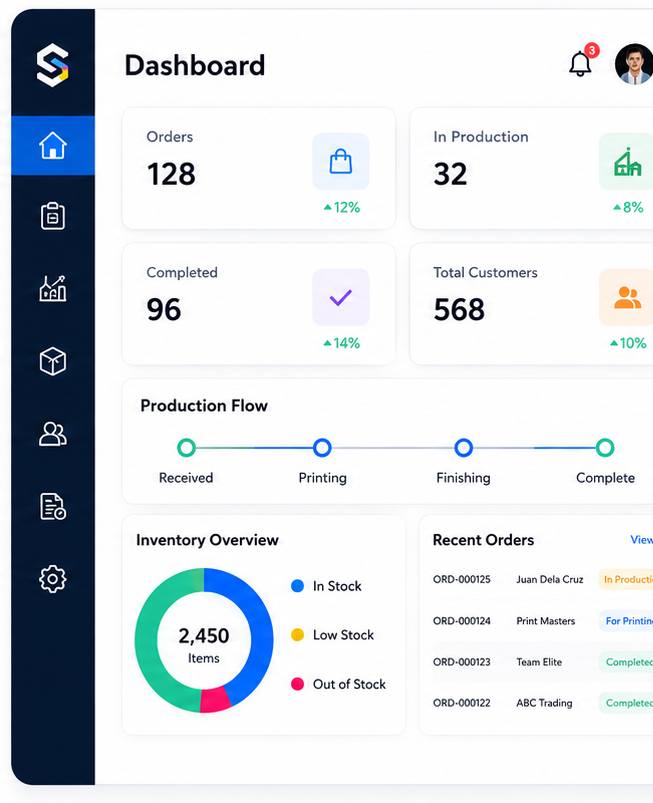The width and height of the screenshot is (653, 803).
Task: Click the Received stage label
Action: coord(186,478)
